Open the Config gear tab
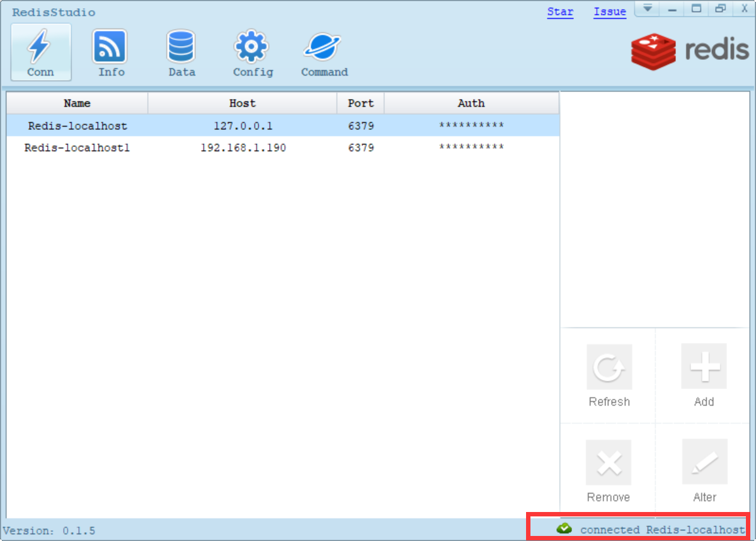The height and width of the screenshot is (541, 756). 253,52
